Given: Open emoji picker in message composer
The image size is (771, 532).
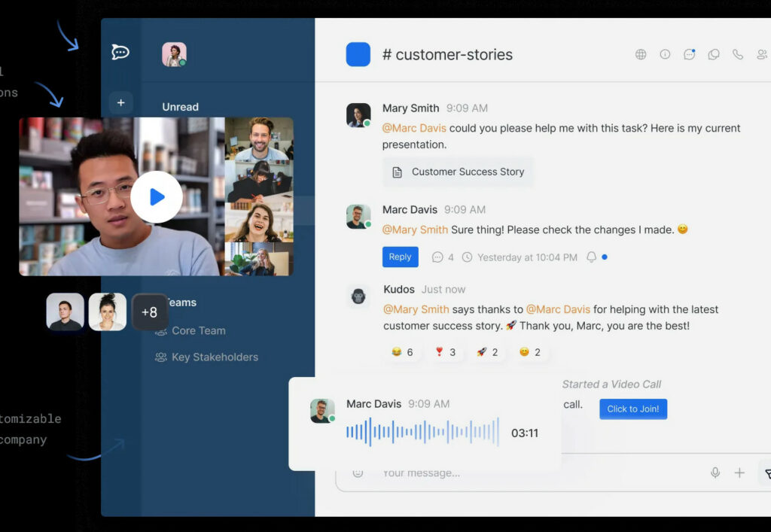Looking at the screenshot, I should coord(358,473).
